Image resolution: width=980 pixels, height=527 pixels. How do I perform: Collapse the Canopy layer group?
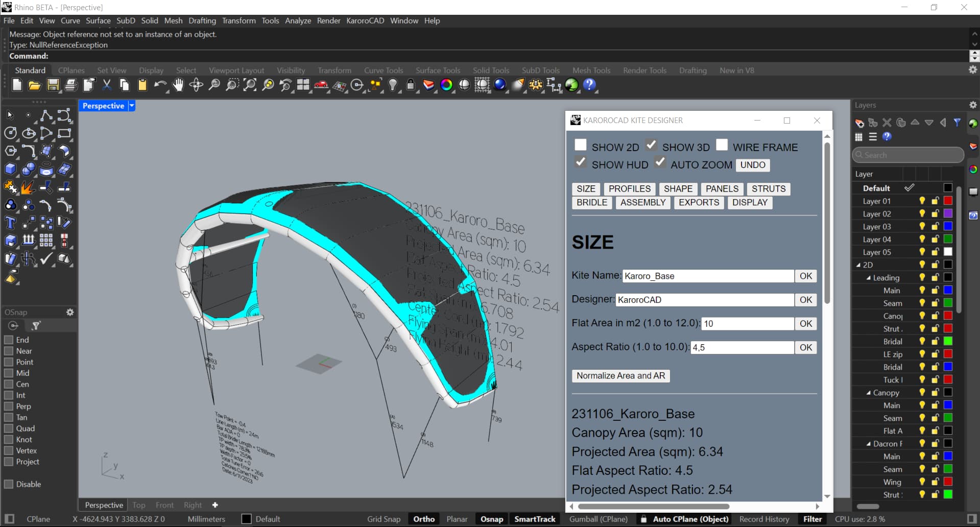coord(869,392)
